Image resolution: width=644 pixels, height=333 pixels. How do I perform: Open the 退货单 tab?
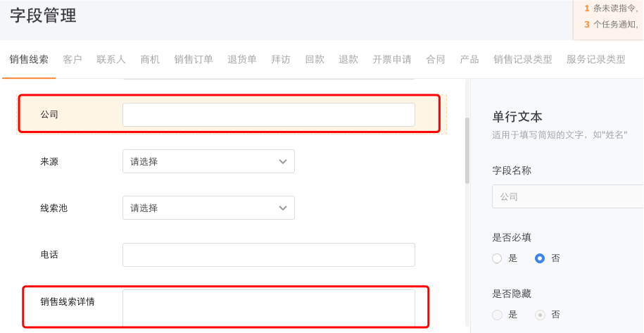242,60
